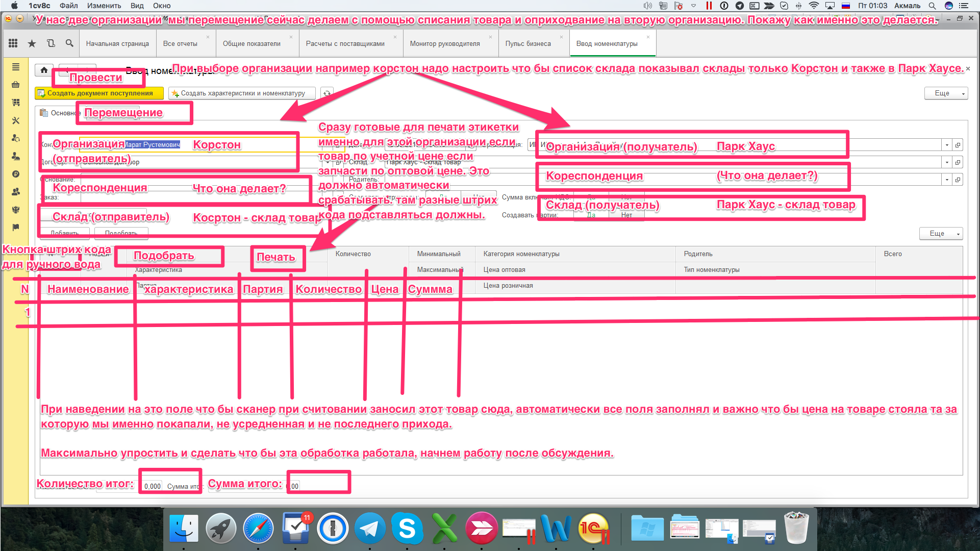The image size is (980, 551).
Task: Open the shopping basket sidebar section
Action: coord(16,85)
